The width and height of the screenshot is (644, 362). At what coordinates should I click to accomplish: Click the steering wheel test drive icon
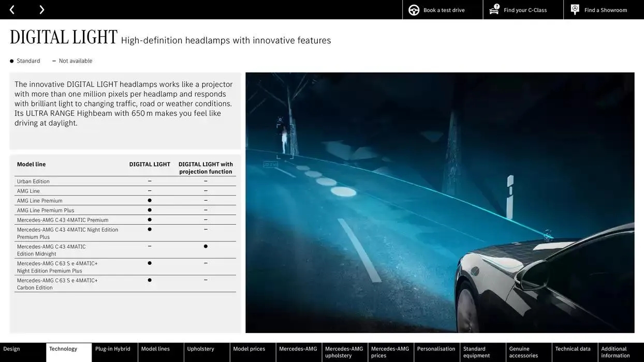(x=413, y=9)
